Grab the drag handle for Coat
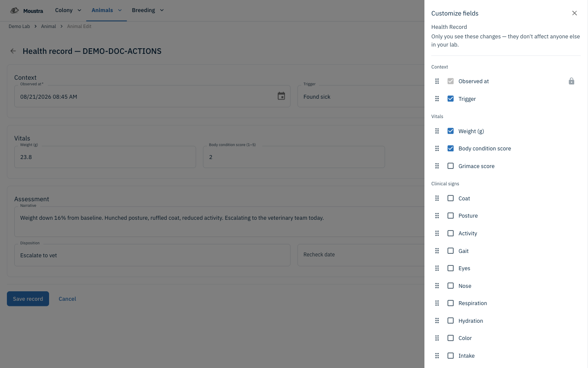Image resolution: width=588 pixels, height=368 pixels. (437, 198)
